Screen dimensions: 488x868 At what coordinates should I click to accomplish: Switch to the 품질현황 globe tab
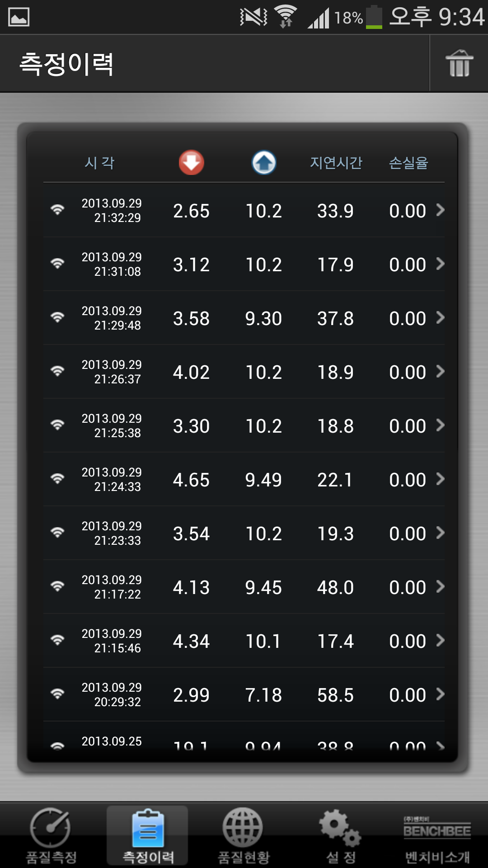click(243, 835)
